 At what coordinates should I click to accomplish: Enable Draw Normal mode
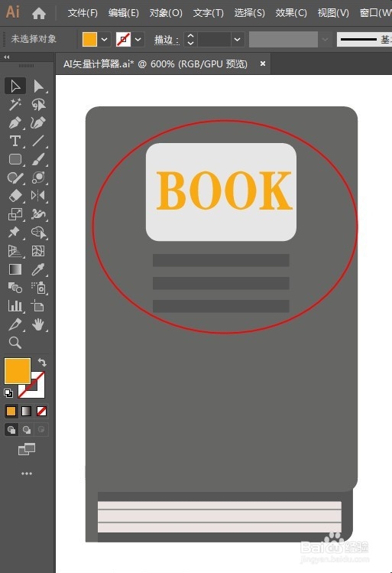click(11, 430)
